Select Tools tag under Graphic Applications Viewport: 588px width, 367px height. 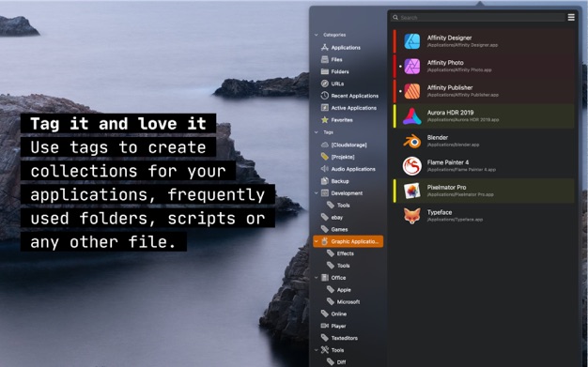338,266
